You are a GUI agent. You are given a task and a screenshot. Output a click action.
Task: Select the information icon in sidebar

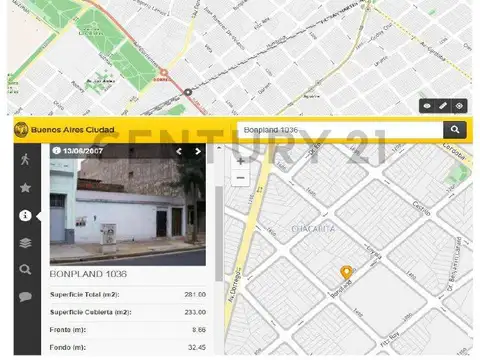click(x=25, y=215)
